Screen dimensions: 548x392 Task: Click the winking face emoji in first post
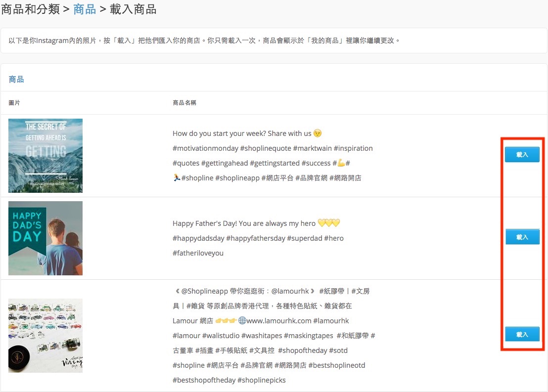pyautogui.click(x=318, y=133)
